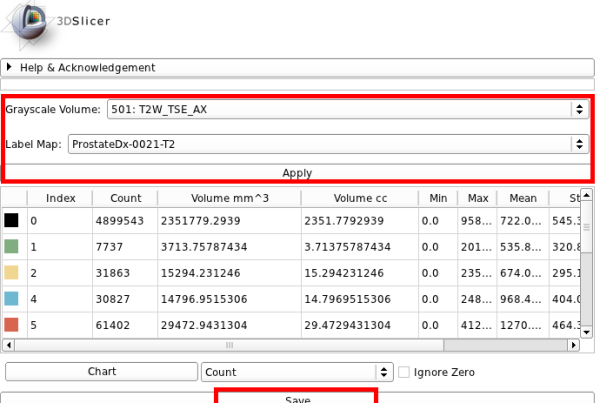This screenshot has width=600, height=403.
Task: Click the table's scroll up arrow
Action: pyautogui.click(x=586, y=195)
